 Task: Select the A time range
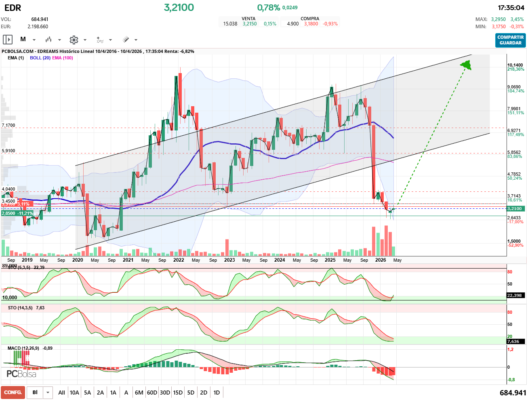[126, 393]
